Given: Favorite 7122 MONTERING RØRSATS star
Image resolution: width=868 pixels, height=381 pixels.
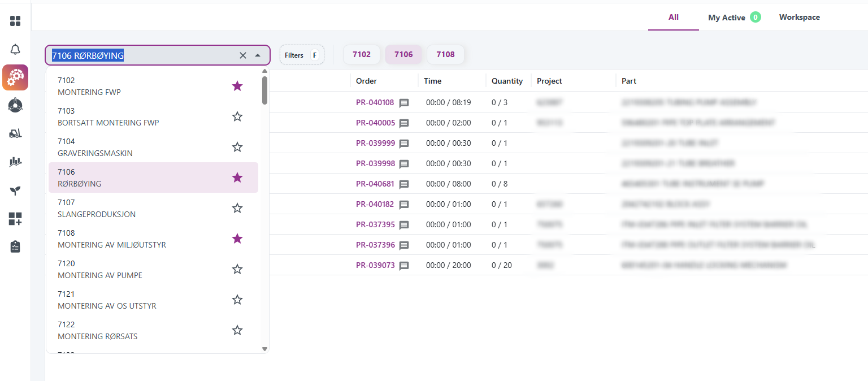Looking at the screenshot, I should [237, 330].
